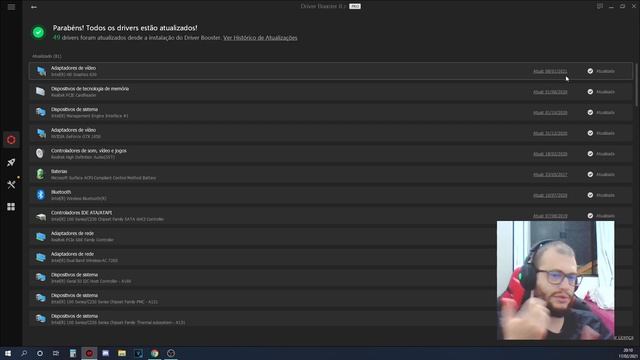Open the Tools wrench section in the sidebar

click(x=11, y=184)
